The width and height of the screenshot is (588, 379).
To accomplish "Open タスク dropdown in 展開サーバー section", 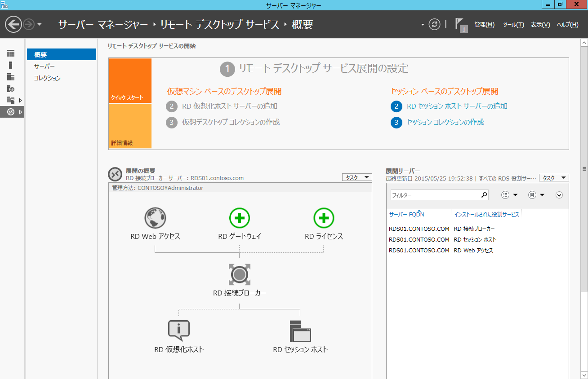I will (x=553, y=178).
